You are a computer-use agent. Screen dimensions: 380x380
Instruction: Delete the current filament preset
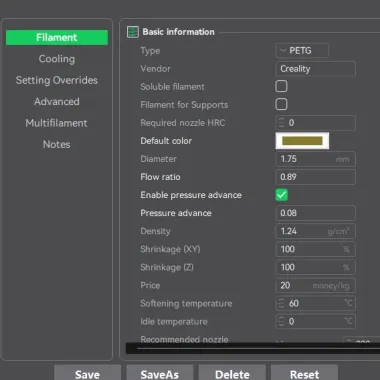[x=232, y=373]
